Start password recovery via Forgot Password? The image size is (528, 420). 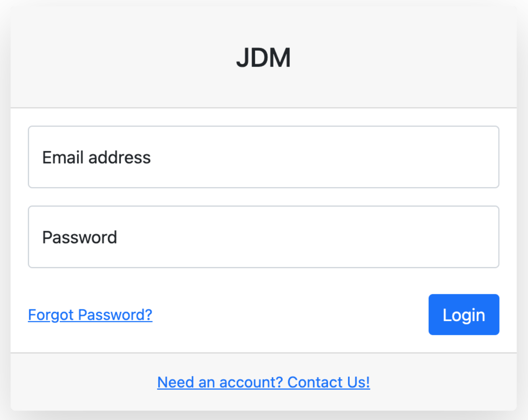coord(90,315)
